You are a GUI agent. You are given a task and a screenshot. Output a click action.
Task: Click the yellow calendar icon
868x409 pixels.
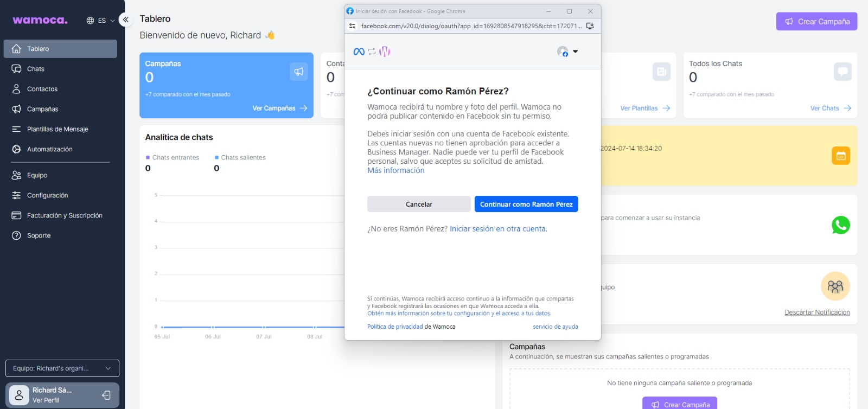pyautogui.click(x=840, y=156)
